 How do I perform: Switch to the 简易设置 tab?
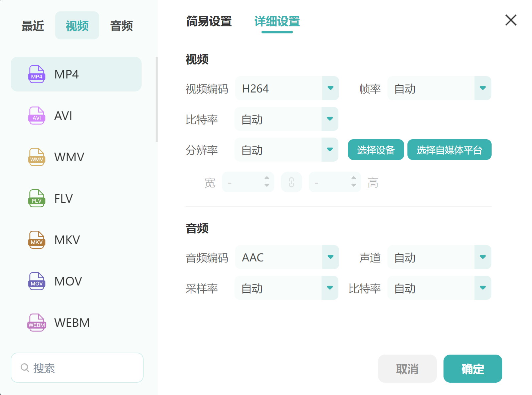click(x=209, y=21)
